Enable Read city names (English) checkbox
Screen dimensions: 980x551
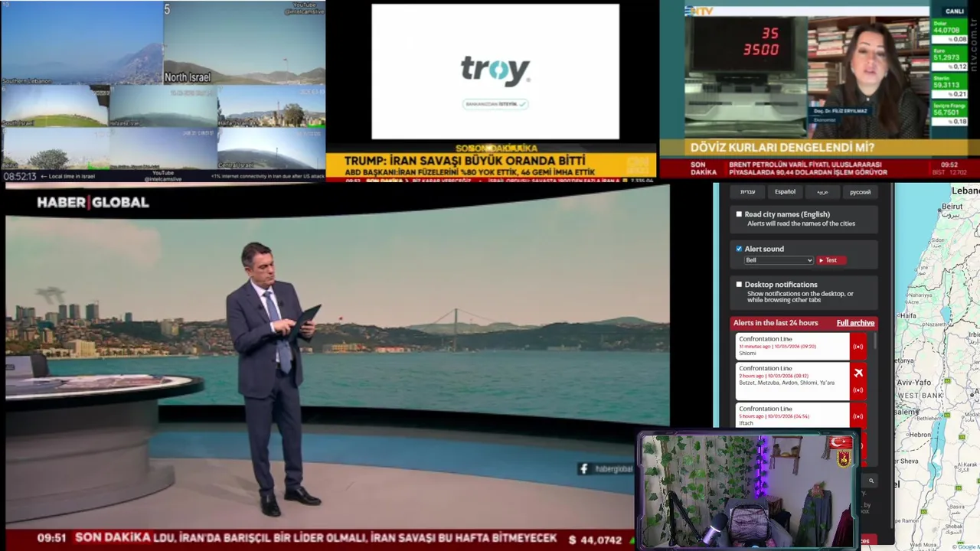tap(739, 214)
